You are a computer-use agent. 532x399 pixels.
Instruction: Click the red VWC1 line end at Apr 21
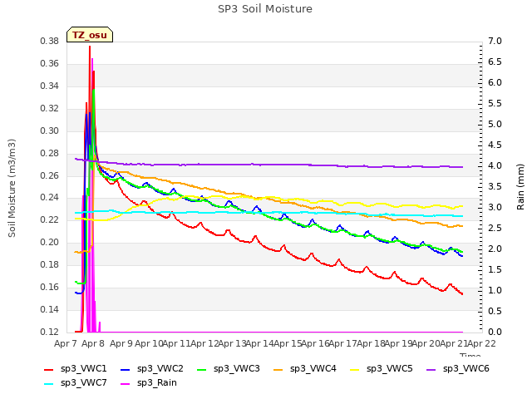click(462, 293)
